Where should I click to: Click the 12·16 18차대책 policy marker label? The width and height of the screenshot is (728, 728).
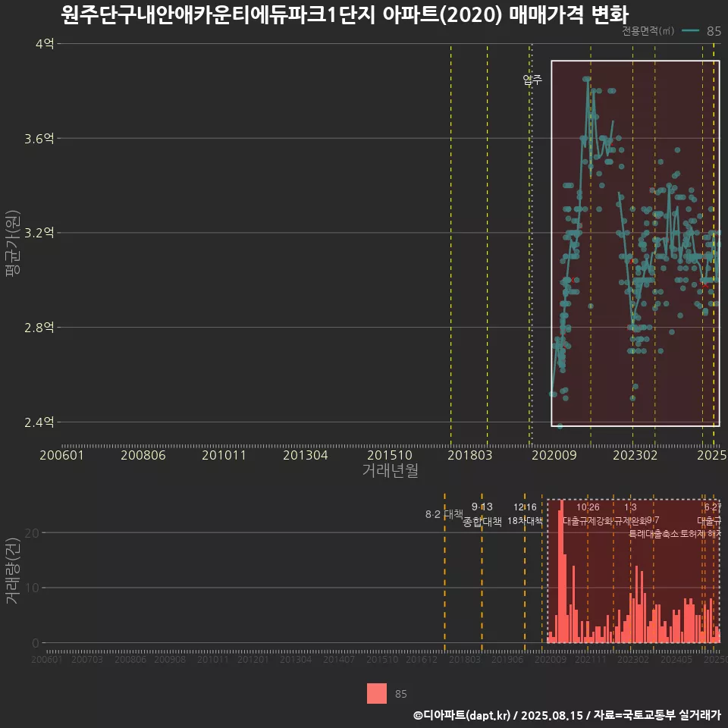(x=525, y=514)
